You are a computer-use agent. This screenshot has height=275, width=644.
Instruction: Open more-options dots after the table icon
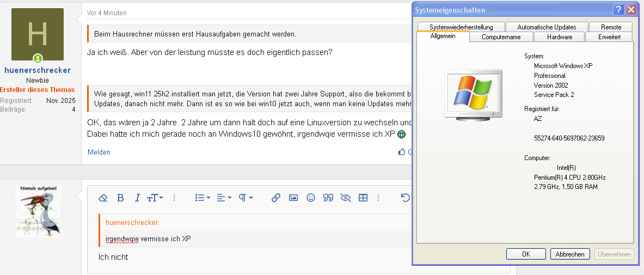(378, 198)
